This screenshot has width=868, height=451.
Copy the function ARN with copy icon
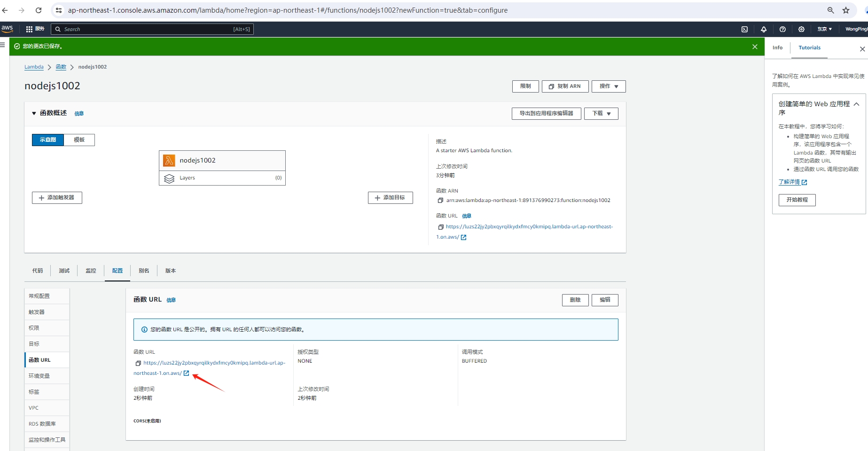pyautogui.click(x=440, y=201)
